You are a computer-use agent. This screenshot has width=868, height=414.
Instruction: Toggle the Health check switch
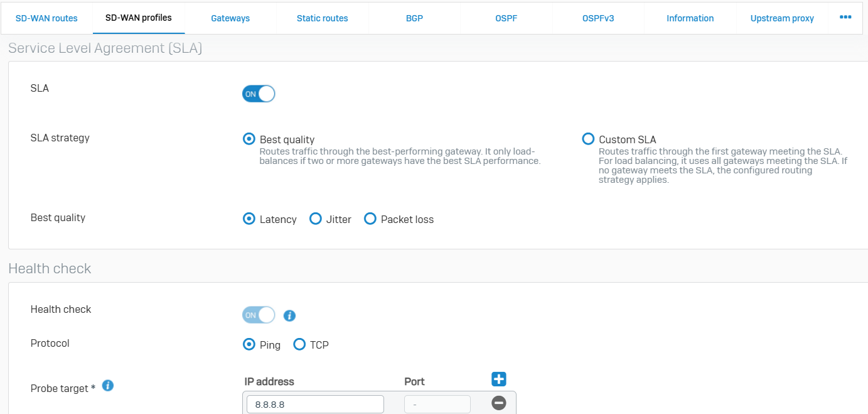click(x=259, y=315)
